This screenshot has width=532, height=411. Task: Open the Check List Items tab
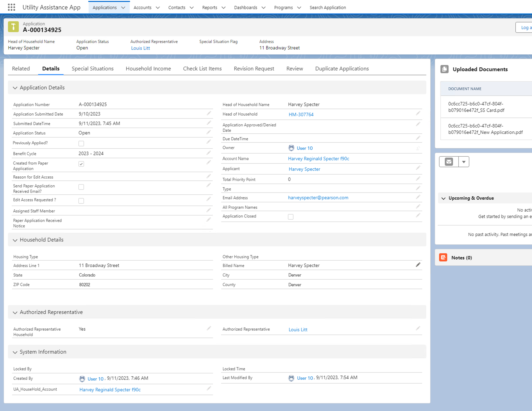tap(202, 68)
